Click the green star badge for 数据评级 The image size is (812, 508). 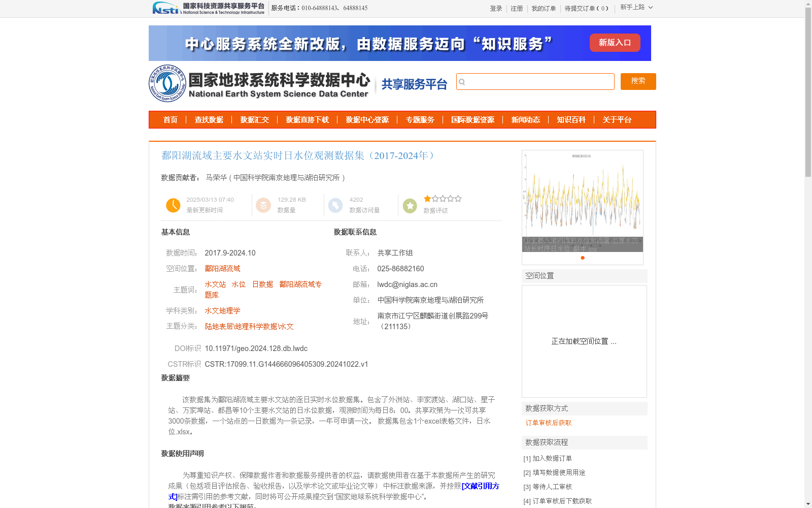click(410, 205)
